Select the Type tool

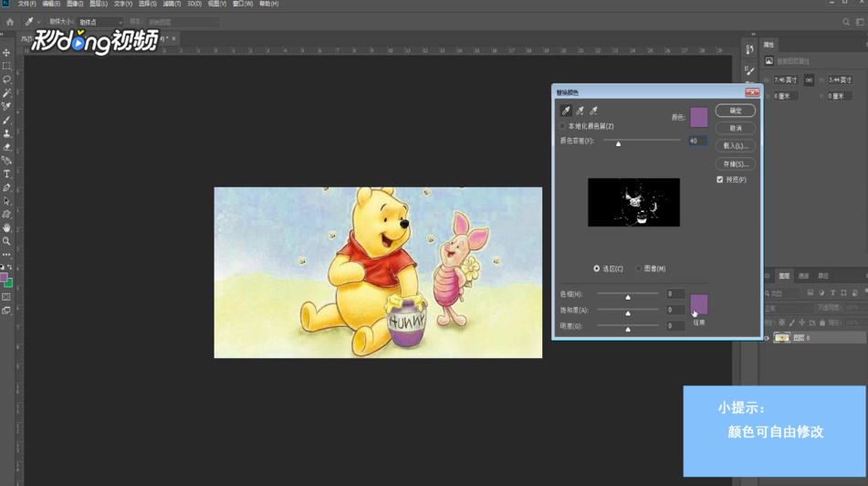6,174
